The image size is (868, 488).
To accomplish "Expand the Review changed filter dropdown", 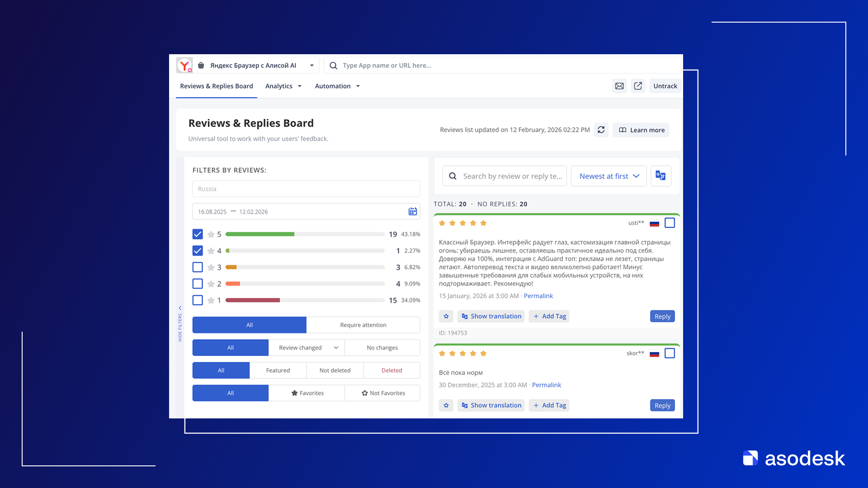I will (x=336, y=347).
